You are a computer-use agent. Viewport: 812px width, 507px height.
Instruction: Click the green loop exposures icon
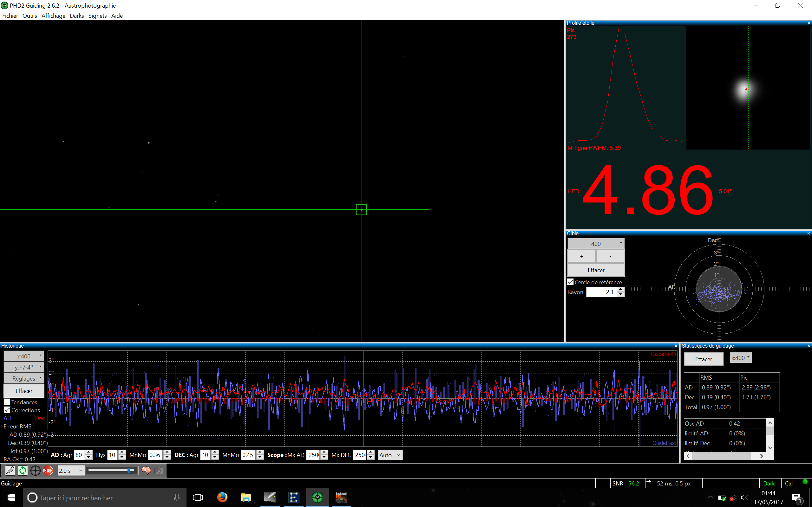(23, 471)
